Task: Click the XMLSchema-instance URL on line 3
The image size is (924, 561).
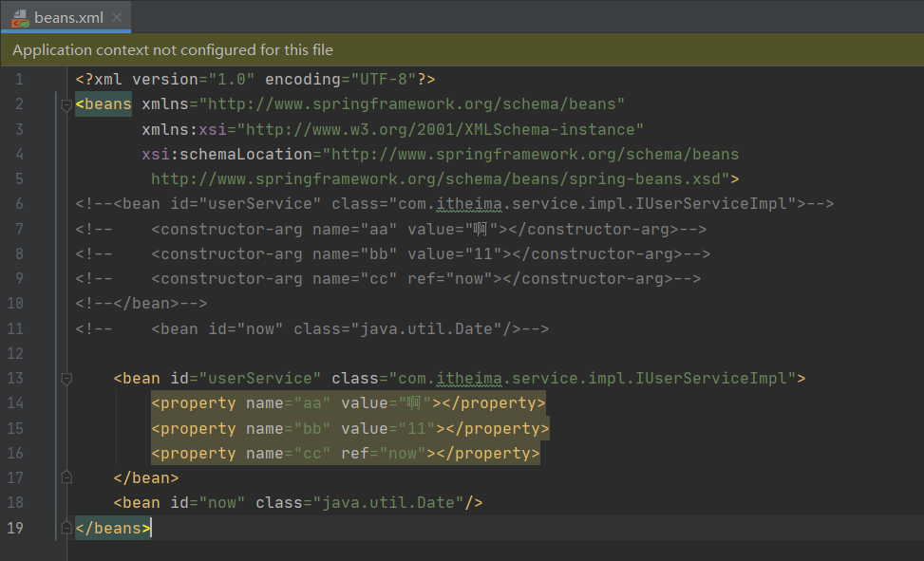Action: [440, 129]
